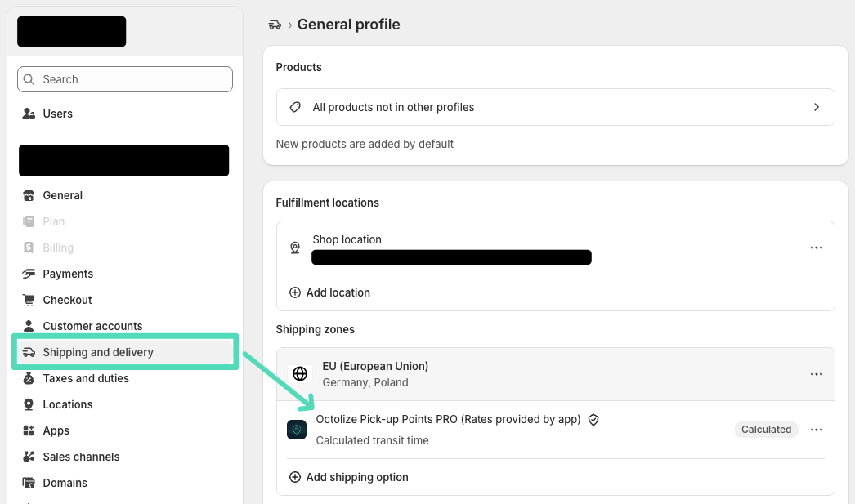Viewport: 855px width, 504px height.
Task: Click the Shop location pin icon
Action: click(295, 248)
